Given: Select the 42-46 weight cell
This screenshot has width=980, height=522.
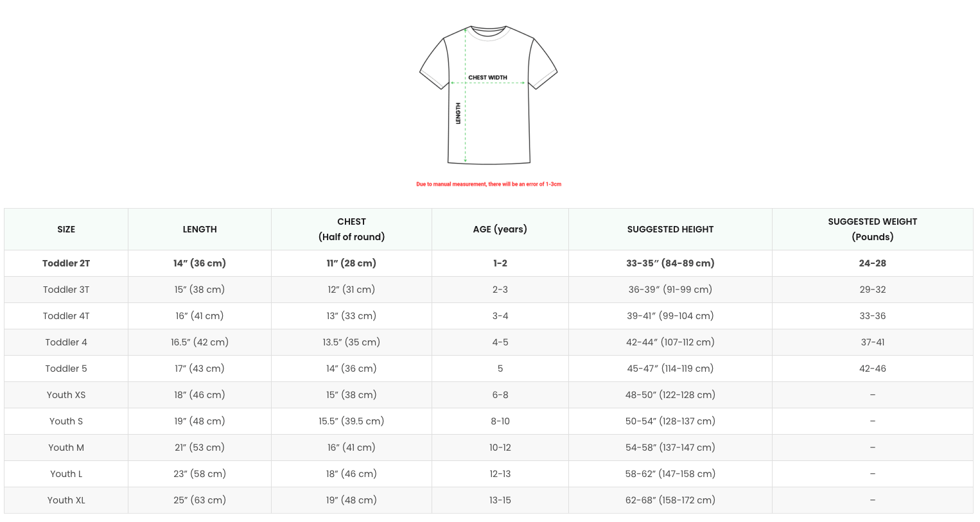Looking at the screenshot, I should click(x=873, y=369).
